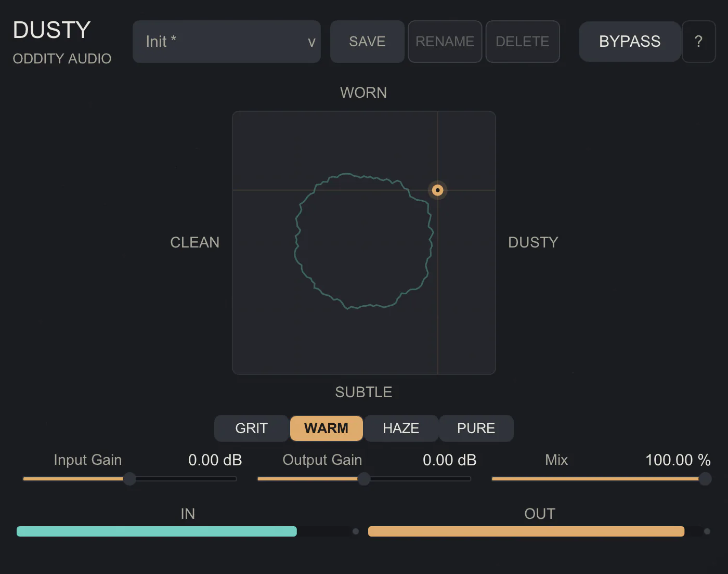Open help with the question mark button
The width and height of the screenshot is (728, 574).
(x=699, y=42)
